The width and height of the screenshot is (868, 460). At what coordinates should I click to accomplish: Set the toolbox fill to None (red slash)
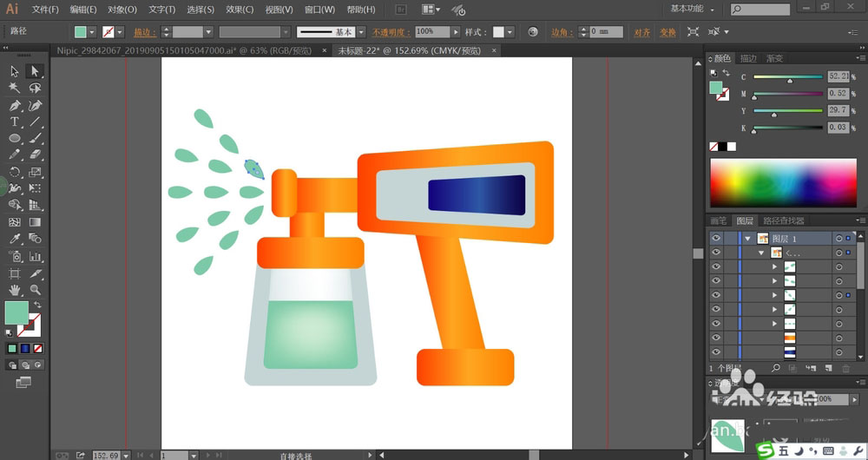click(x=38, y=349)
